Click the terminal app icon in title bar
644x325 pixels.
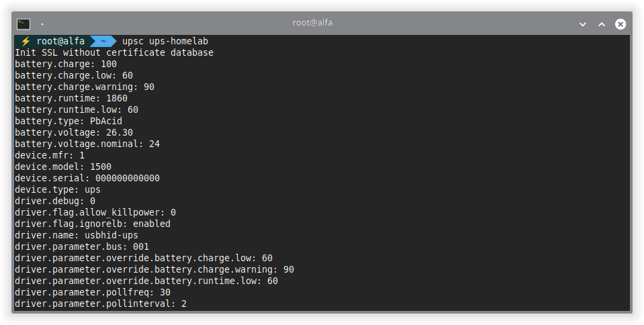pos(24,24)
